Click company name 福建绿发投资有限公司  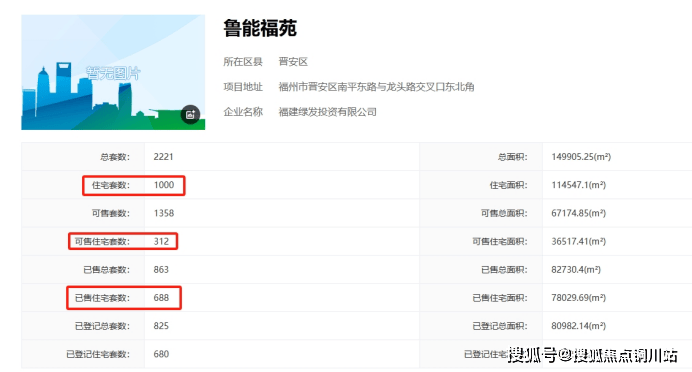327,112
